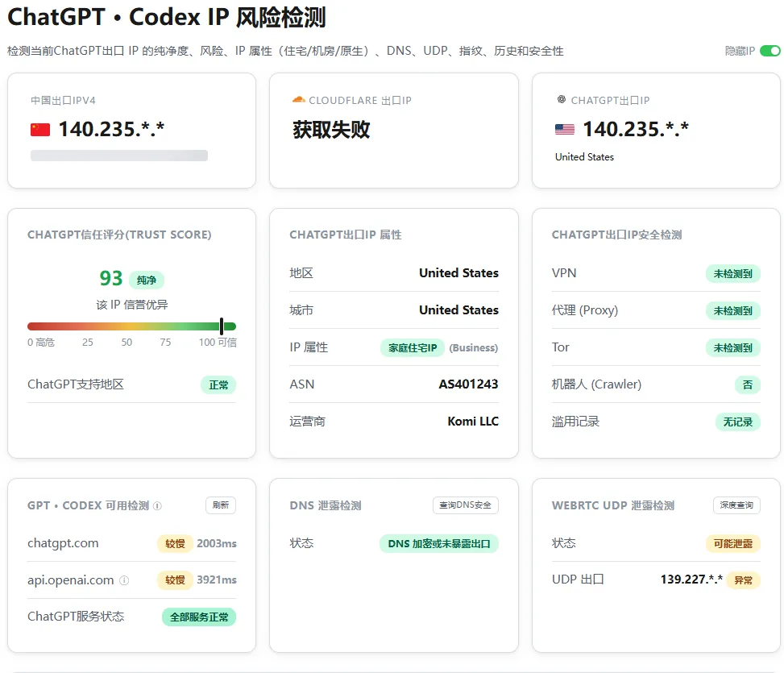Click 140.235.*.* in ChatGPT出口IP card
The width and height of the screenshot is (784, 673).
636,130
